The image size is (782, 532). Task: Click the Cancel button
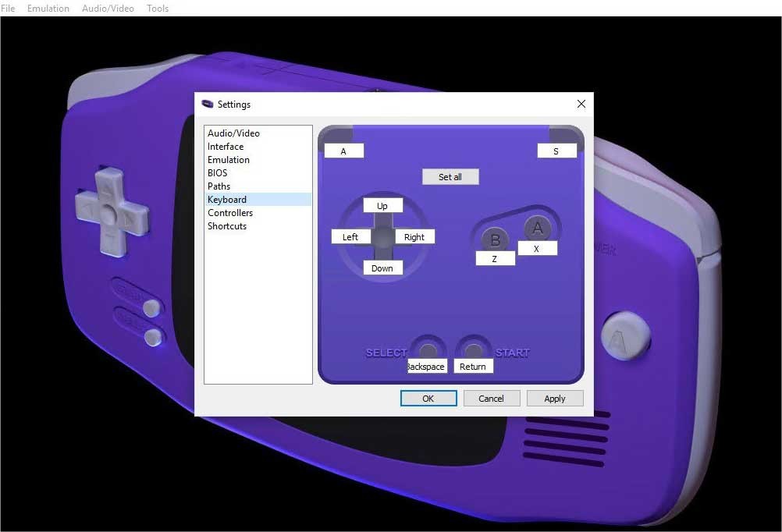point(492,398)
